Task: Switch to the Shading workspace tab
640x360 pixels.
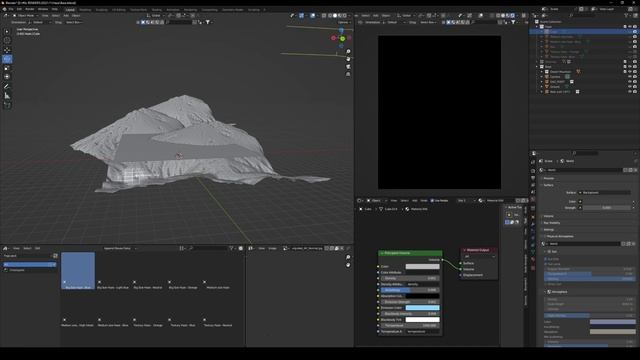Action: 156,9
